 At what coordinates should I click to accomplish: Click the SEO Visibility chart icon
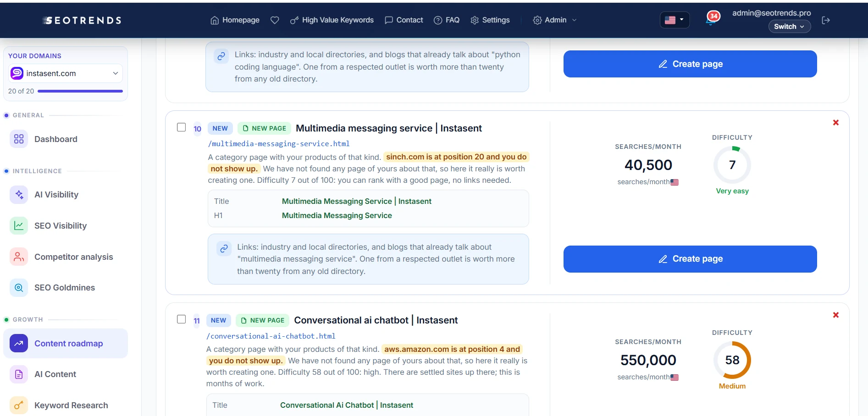click(19, 225)
